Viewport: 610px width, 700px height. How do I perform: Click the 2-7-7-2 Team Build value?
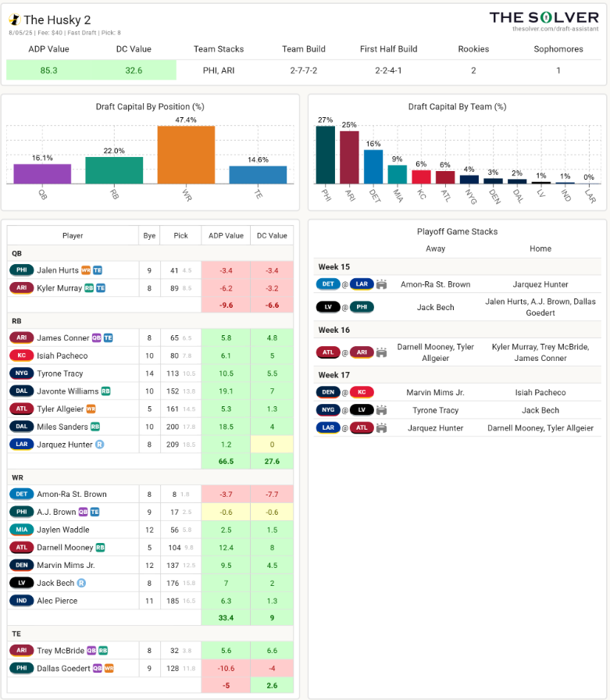coord(304,70)
